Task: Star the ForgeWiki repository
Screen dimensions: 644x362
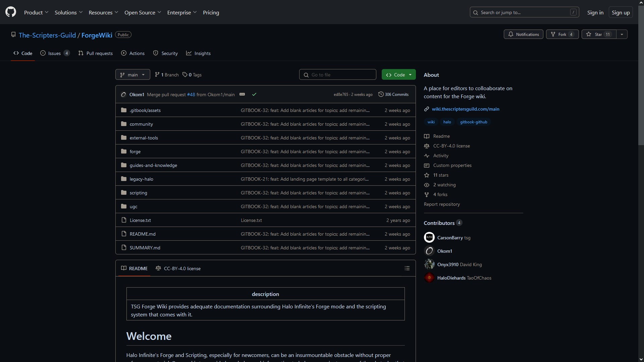Action: pyautogui.click(x=599, y=34)
